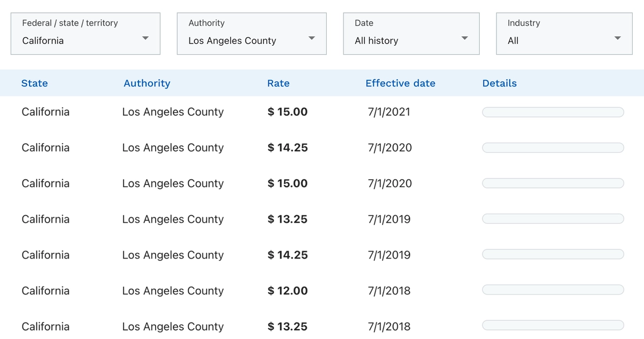
Task: Open details bar for $13.25 rate on 7/1/2019
Action: click(553, 219)
